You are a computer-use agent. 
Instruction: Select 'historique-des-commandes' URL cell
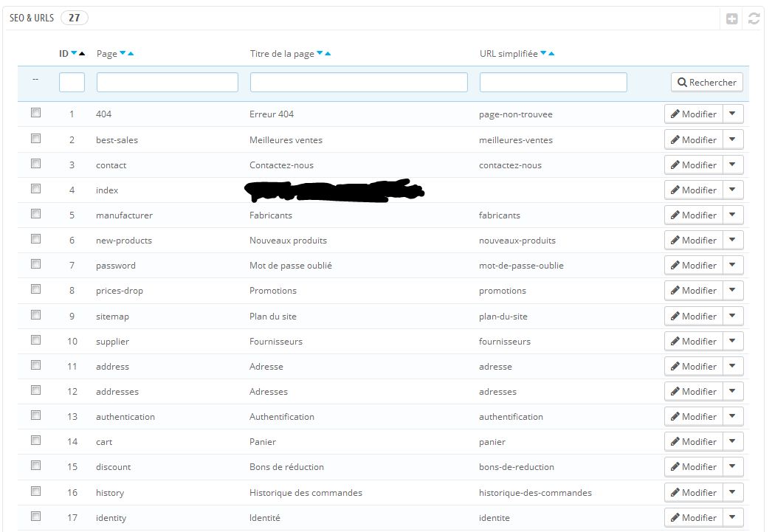(x=535, y=493)
